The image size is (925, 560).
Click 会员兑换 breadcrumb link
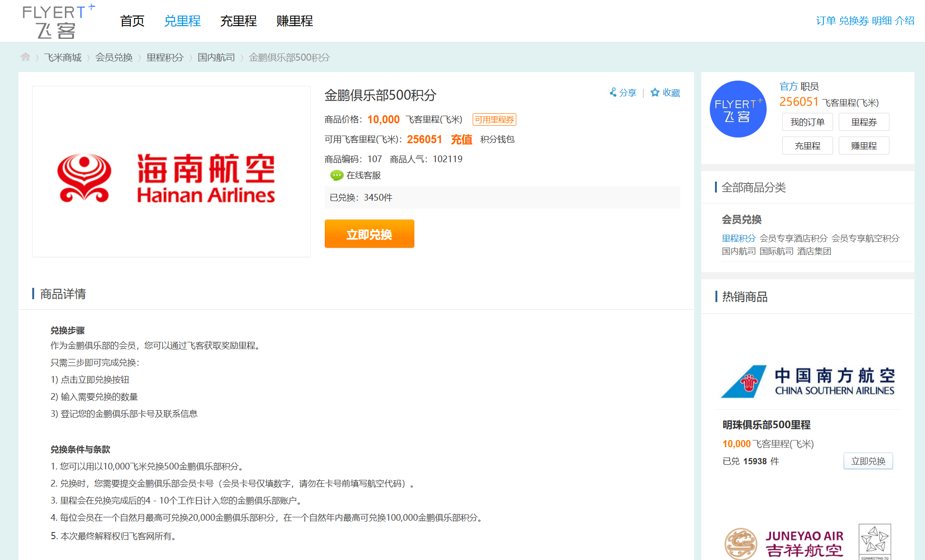coord(114,57)
